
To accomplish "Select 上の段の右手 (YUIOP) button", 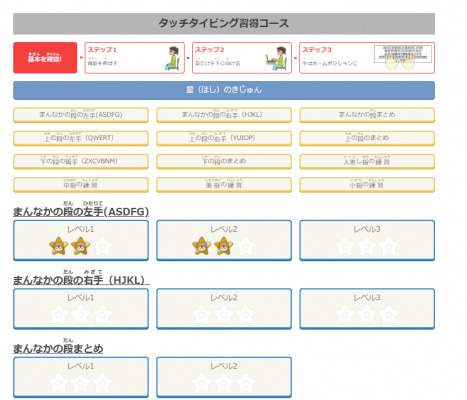I will tap(224, 138).
